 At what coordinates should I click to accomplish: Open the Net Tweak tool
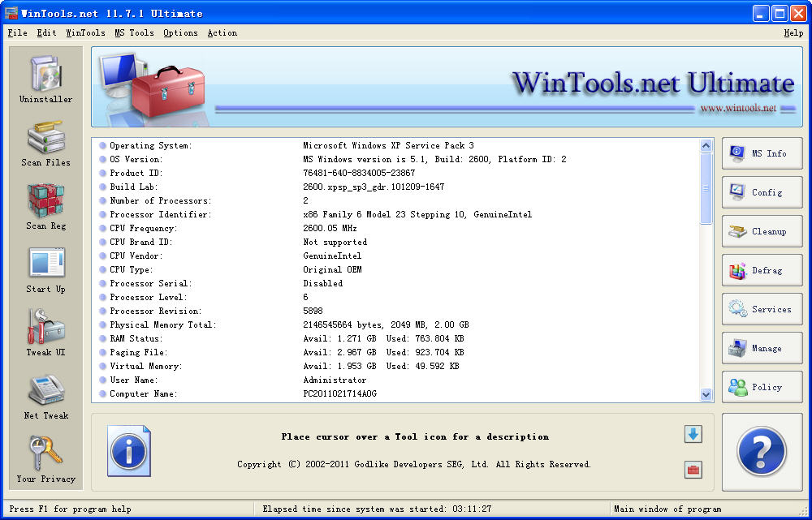coord(45,393)
